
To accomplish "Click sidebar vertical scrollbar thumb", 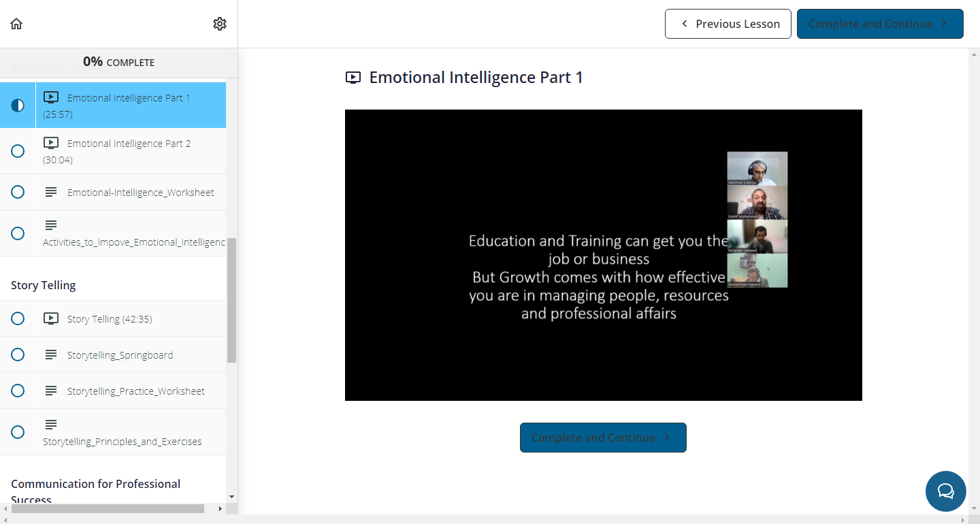I will 232,300.
